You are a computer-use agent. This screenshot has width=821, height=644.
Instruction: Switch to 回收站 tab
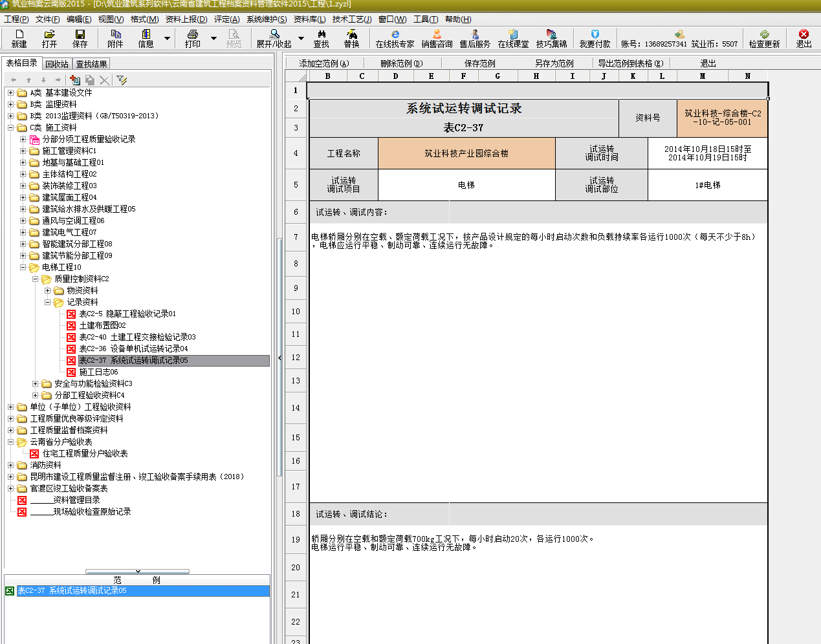click(57, 64)
